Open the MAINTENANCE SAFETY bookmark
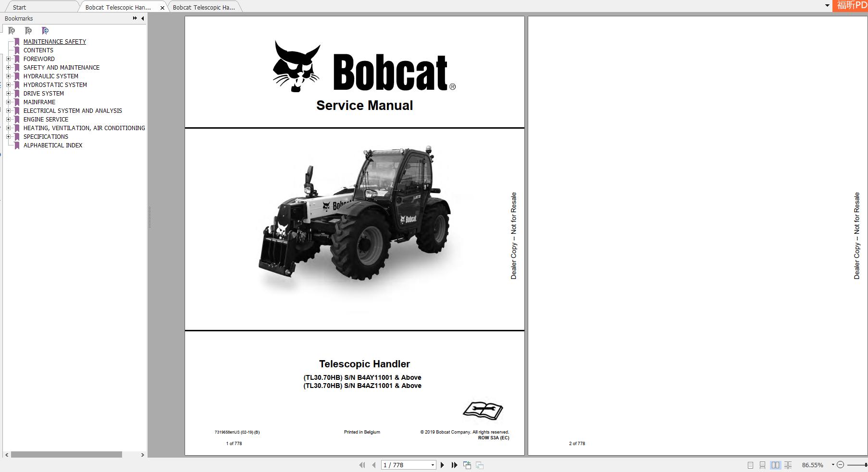This screenshot has height=472, width=868. (54, 41)
